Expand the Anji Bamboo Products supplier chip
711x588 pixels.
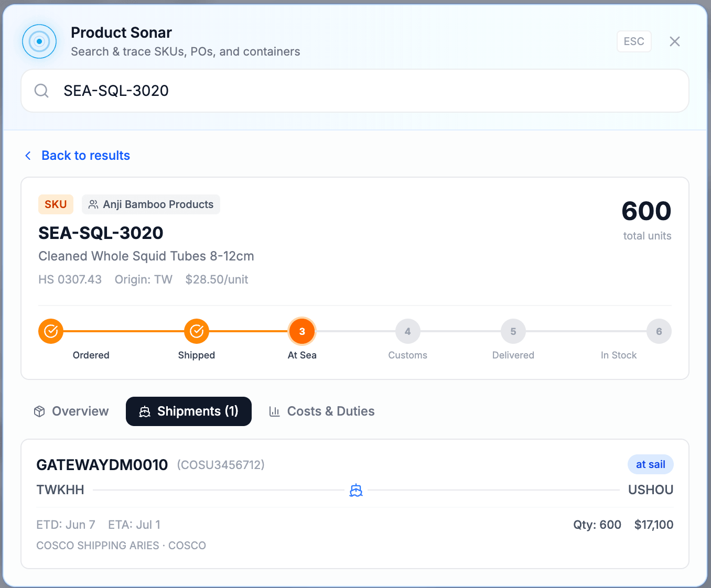151,204
